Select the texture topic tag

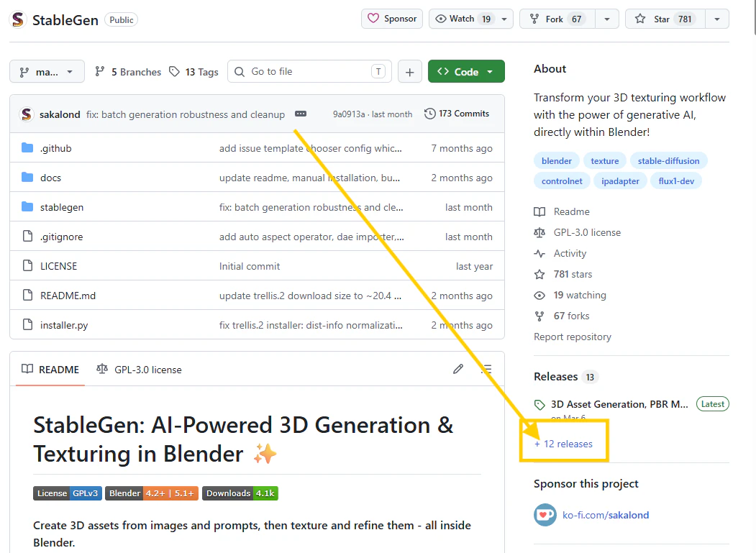tap(605, 161)
